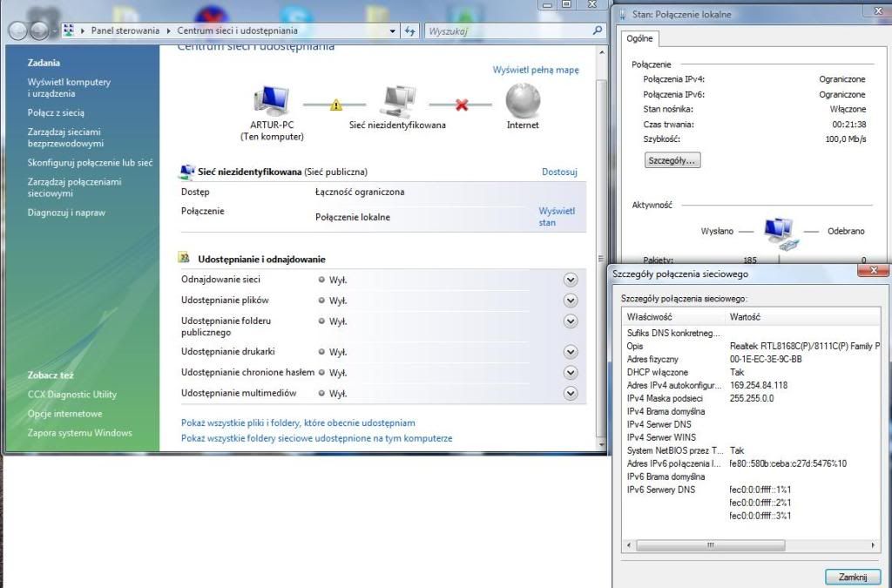Click Panel sterowania breadcrumb
Image resolution: width=892 pixels, height=588 pixels.
coord(125,30)
